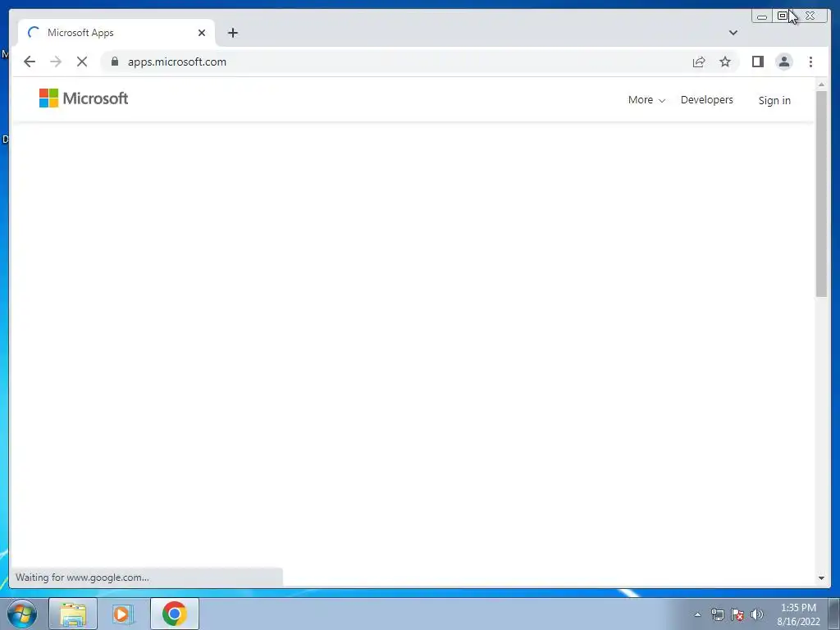Screen dimensions: 840x630
Task: Open the Developers link
Action: 706,100
